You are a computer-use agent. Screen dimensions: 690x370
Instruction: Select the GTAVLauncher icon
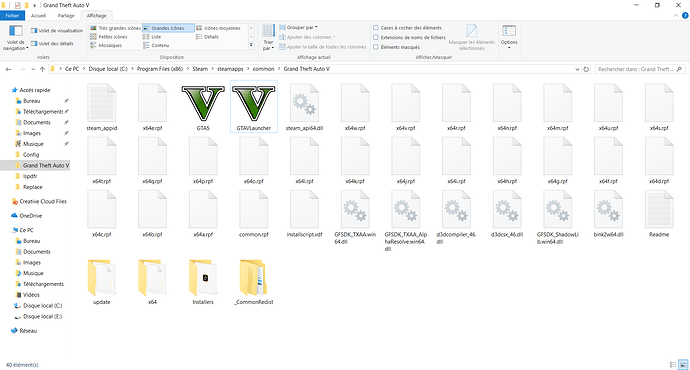(253, 104)
